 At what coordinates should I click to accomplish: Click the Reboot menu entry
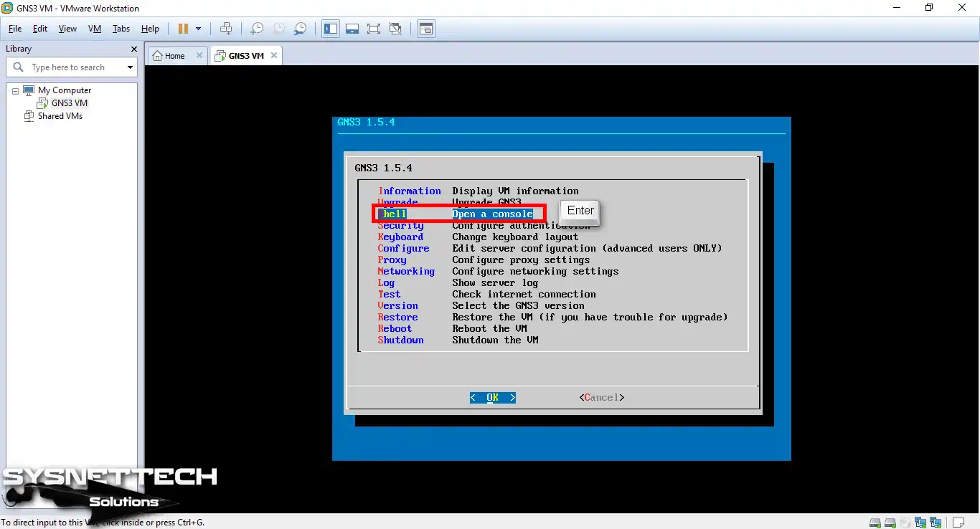point(395,328)
